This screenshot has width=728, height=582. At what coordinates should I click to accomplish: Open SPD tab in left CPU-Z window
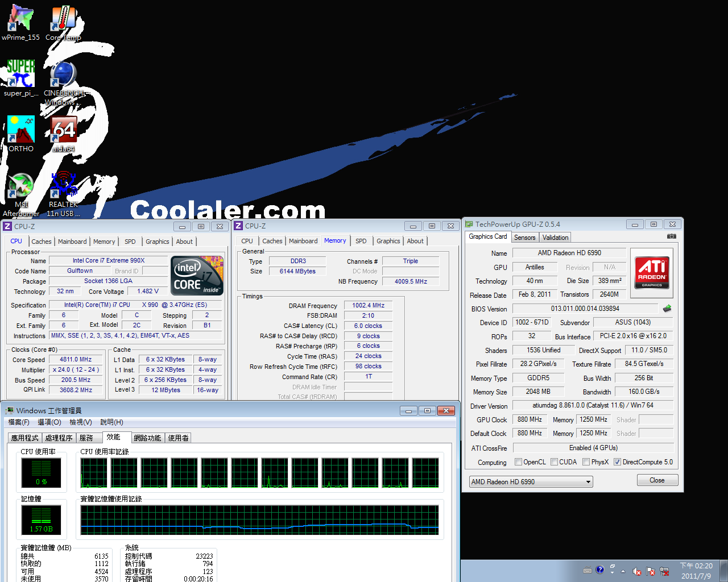coord(130,242)
